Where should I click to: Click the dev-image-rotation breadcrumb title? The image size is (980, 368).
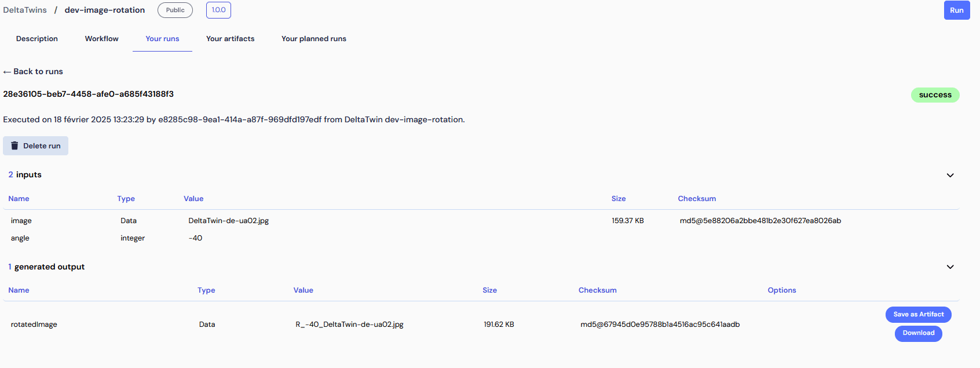pos(105,10)
